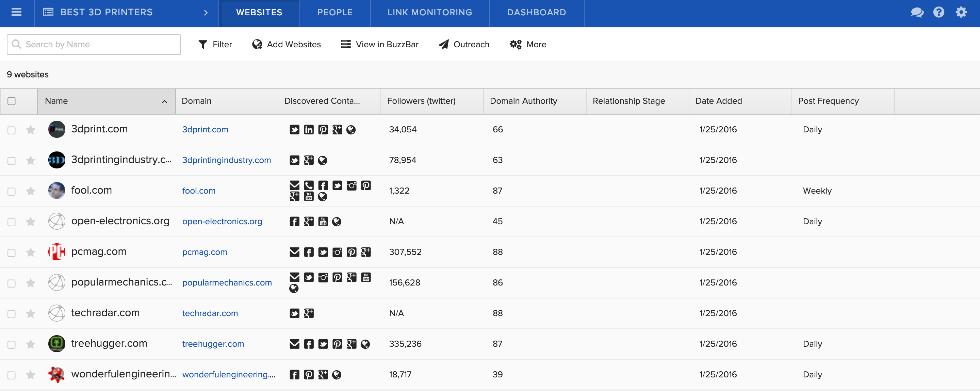
Task: Sort by Domain Authority column
Action: (535, 101)
